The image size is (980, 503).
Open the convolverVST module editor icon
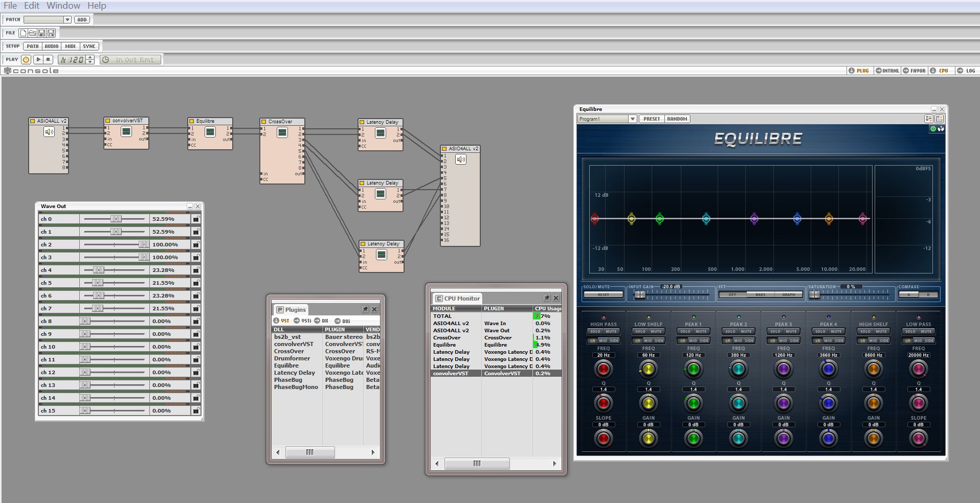126,132
